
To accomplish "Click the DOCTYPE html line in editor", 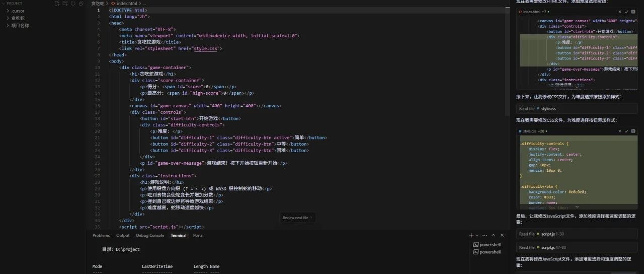I will coord(128,10).
